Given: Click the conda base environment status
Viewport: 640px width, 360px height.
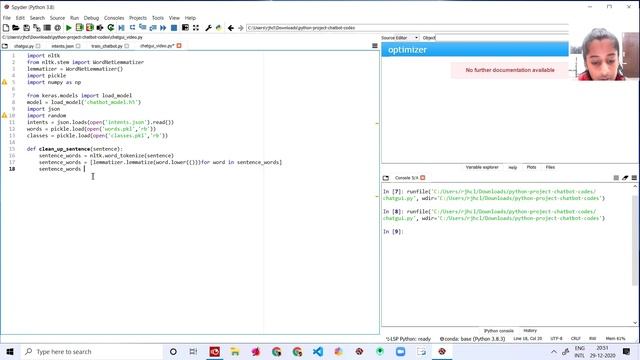Looking at the screenshot, I should [472, 339].
